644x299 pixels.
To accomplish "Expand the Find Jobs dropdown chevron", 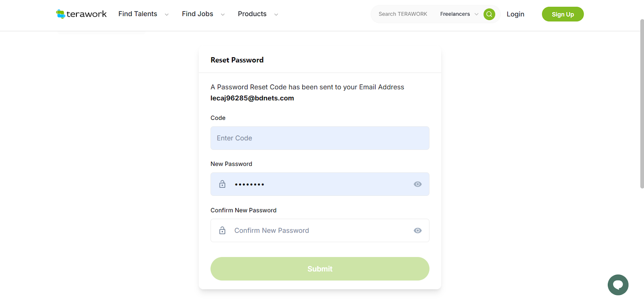I will 223,15.
